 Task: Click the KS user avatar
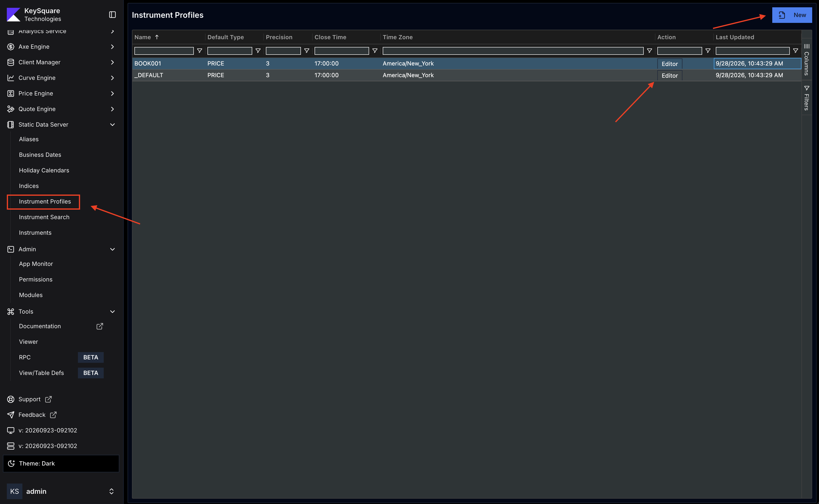point(15,491)
